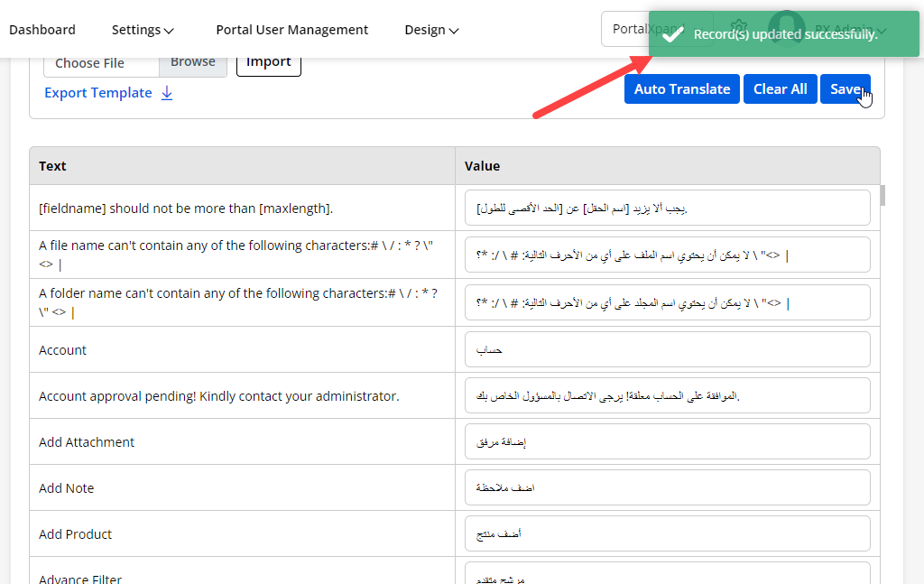Click Browse to pick a file
This screenshot has height=584, width=924.
point(193,62)
